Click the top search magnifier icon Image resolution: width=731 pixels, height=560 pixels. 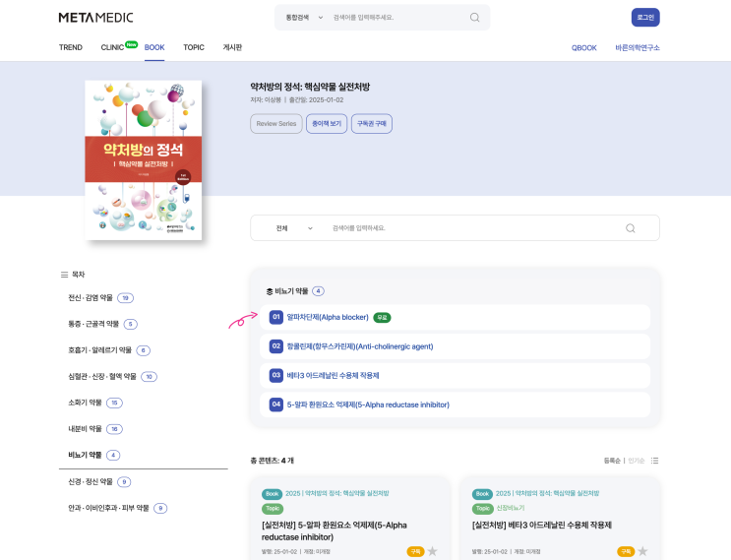[474, 18]
